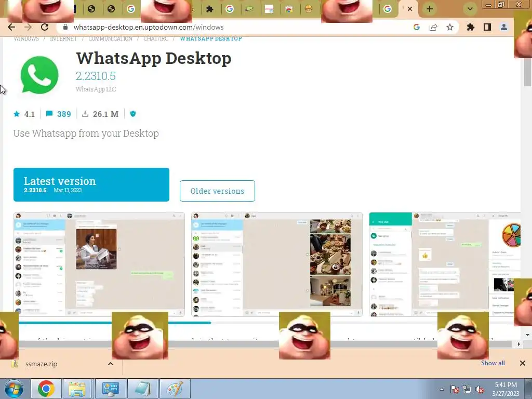Switch to tab with green hat favicon
This screenshot has width=532, height=399.
(x=249, y=9)
